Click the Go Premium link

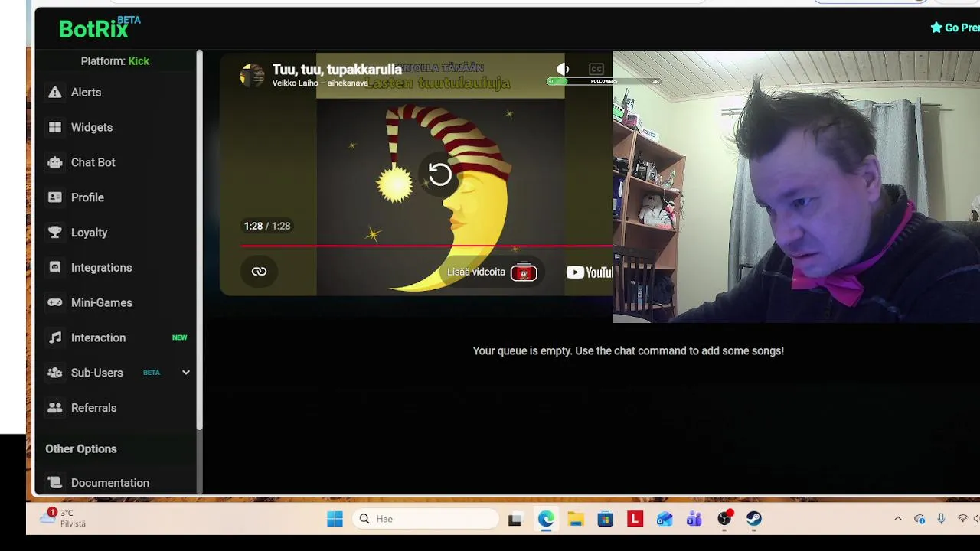pos(955,28)
